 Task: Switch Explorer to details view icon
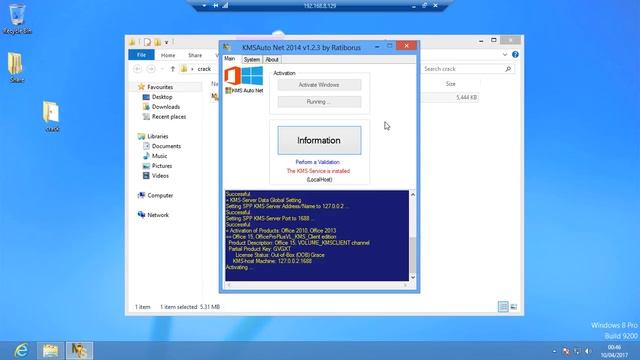(x=503, y=307)
